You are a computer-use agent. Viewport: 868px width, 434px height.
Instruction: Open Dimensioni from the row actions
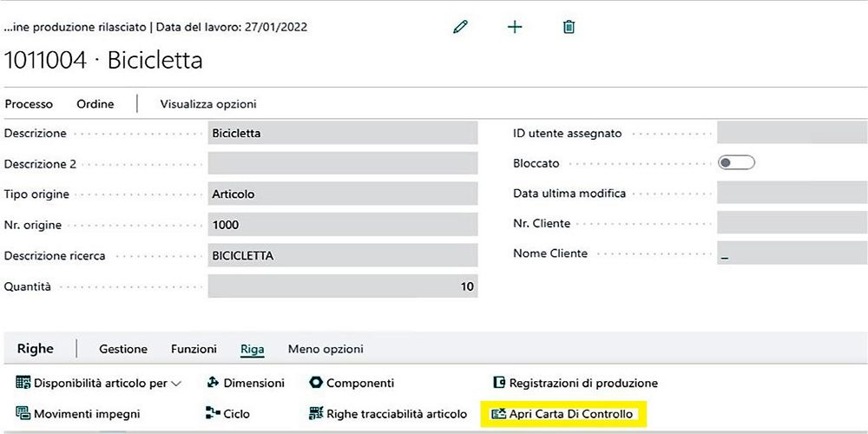(246, 383)
